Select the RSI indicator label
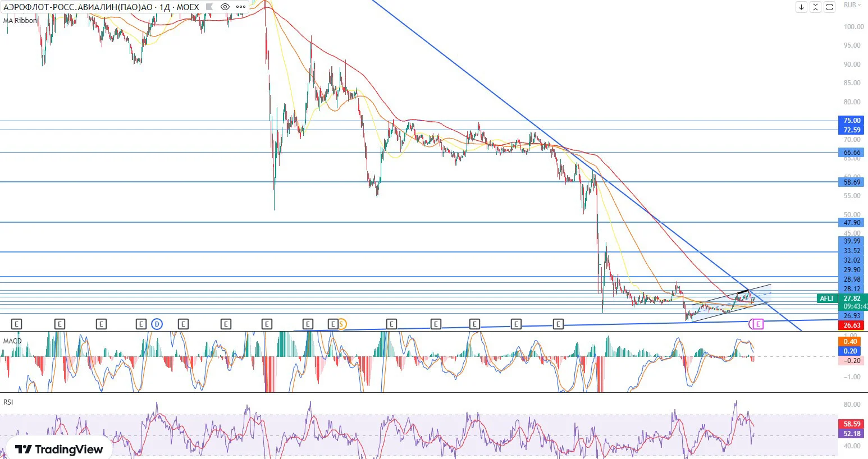 tap(8, 402)
